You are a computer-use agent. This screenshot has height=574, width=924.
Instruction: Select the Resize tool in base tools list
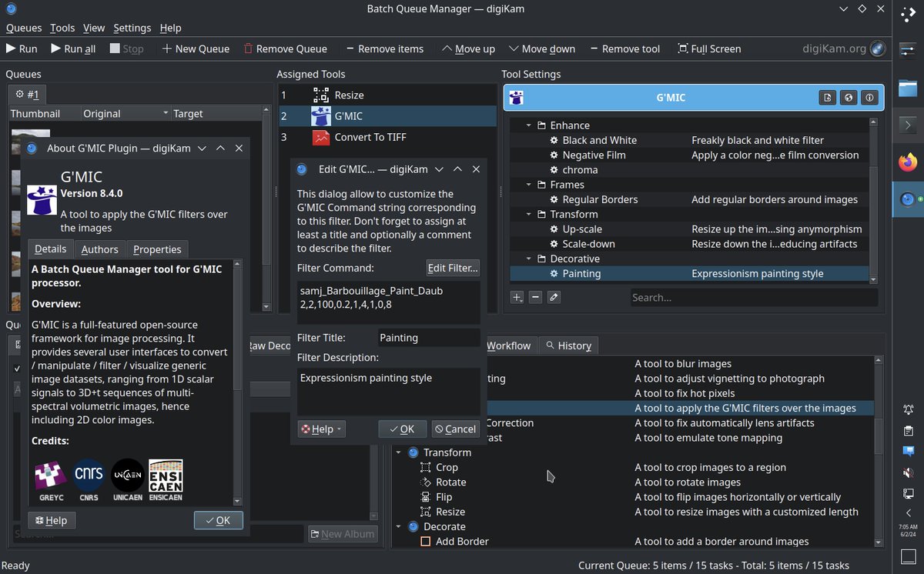pos(450,512)
